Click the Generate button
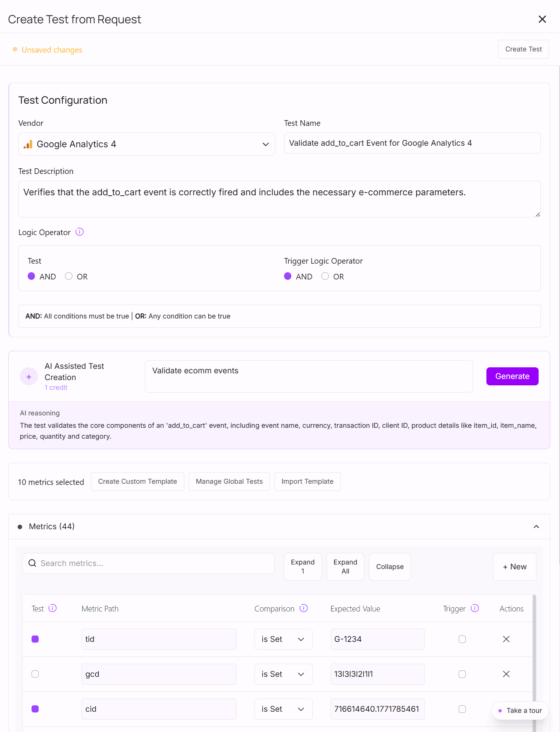Viewport: 560px width, 732px height. pyautogui.click(x=512, y=376)
